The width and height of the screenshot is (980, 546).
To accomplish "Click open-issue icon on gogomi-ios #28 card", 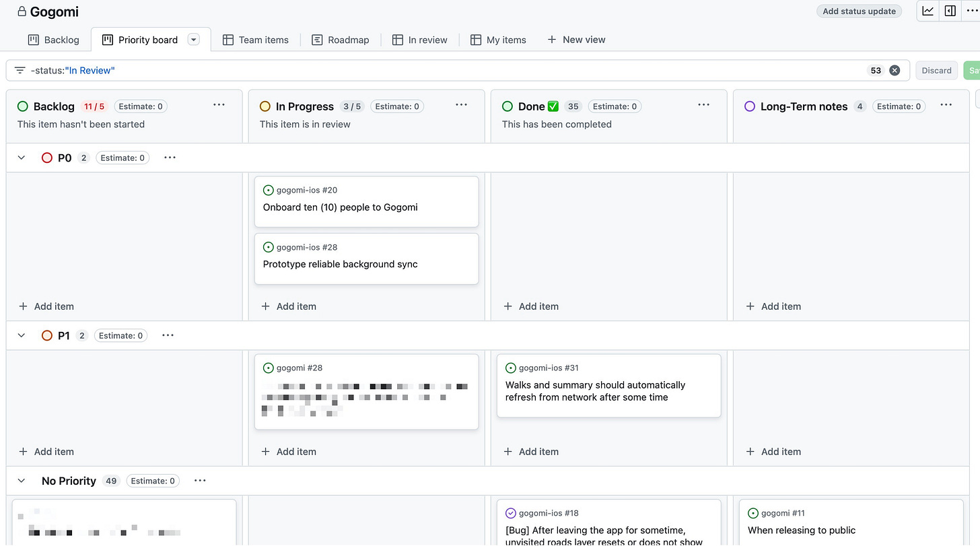I will (269, 247).
